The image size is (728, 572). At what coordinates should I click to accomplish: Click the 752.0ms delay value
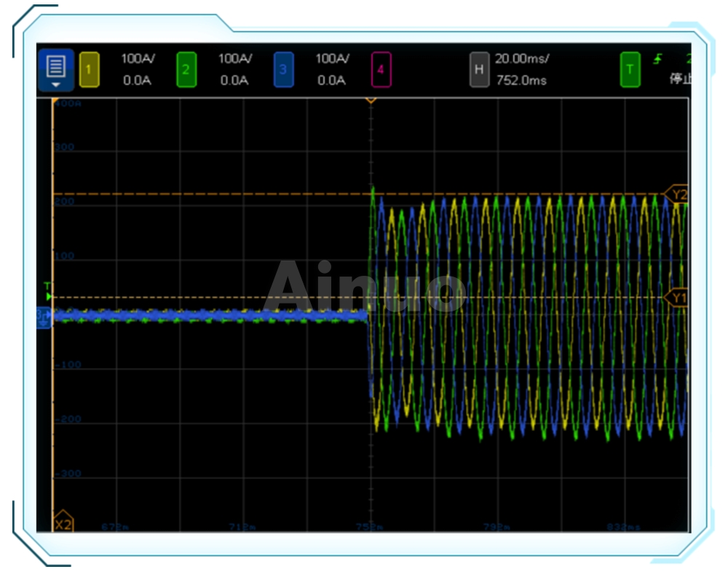[x=521, y=80]
